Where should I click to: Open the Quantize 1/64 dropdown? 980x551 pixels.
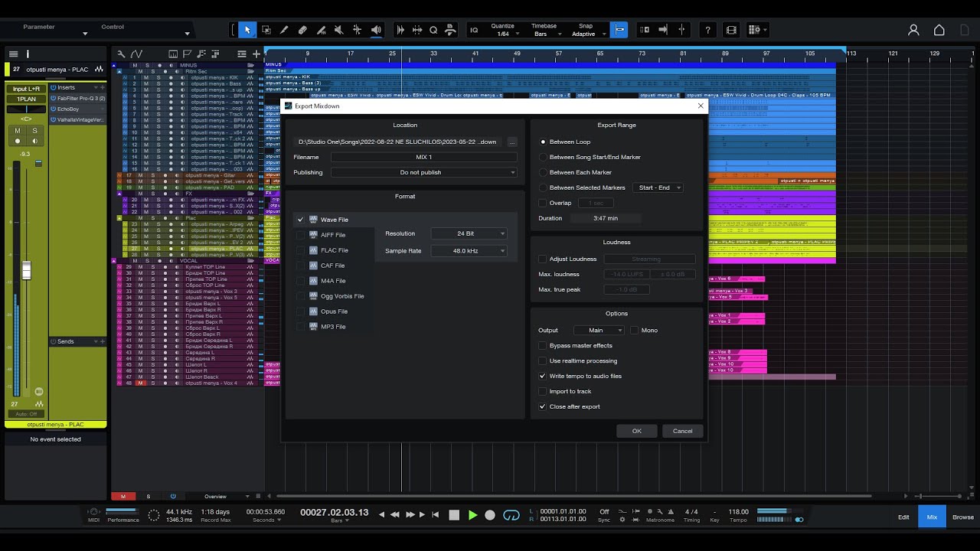(505, 34)
